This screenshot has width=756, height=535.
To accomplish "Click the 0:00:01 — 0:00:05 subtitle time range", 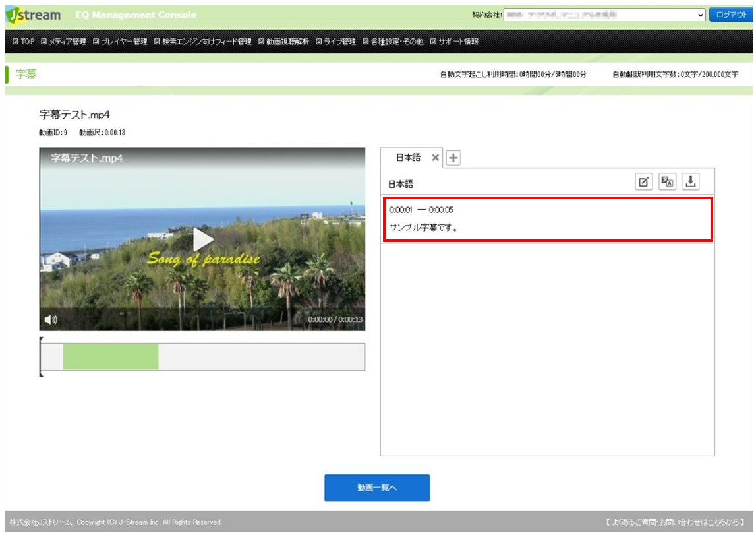I will (x=421, y=210).
